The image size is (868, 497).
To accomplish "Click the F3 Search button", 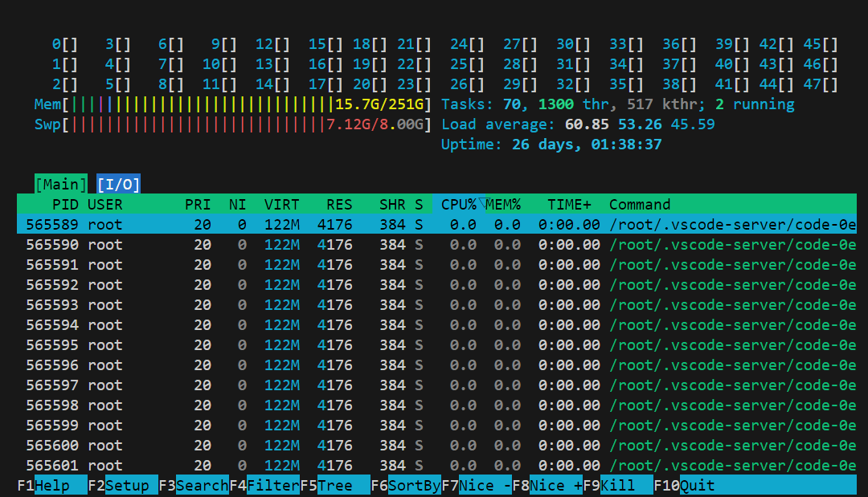I will coord(194,486).
